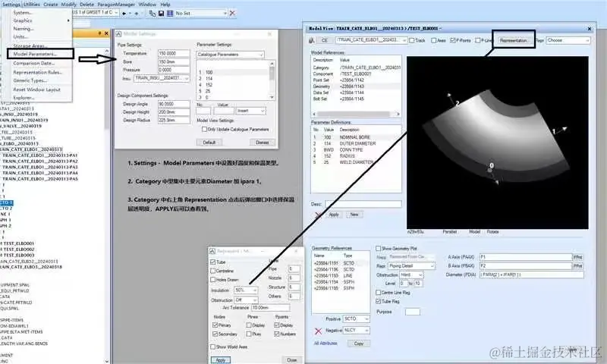
Task: Open the Graphics submenu entry
Action: click(23, 20)
